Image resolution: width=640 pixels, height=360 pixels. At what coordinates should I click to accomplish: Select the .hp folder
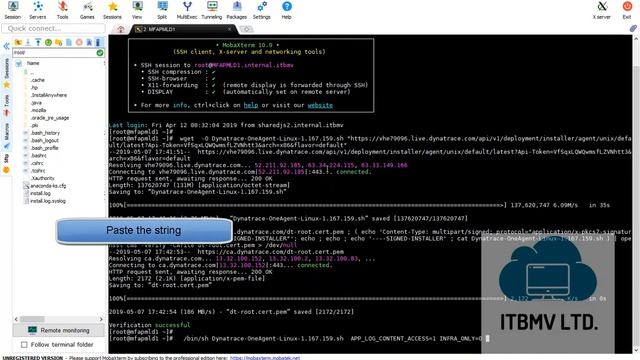[x=34, y=87]
